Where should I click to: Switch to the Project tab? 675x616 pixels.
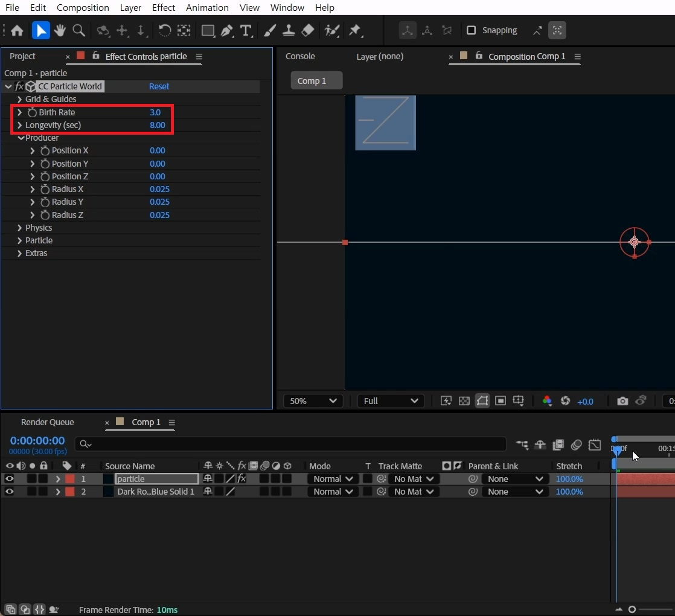coord(22,56)
